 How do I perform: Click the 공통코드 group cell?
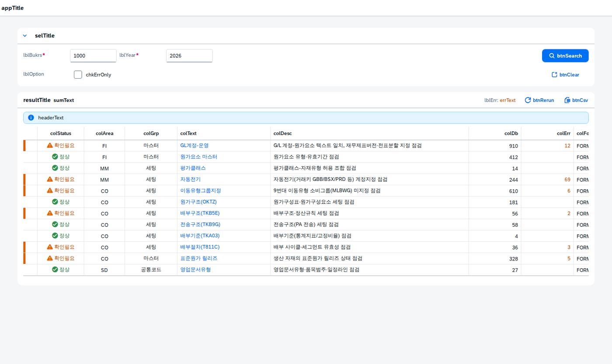(151, 270)
